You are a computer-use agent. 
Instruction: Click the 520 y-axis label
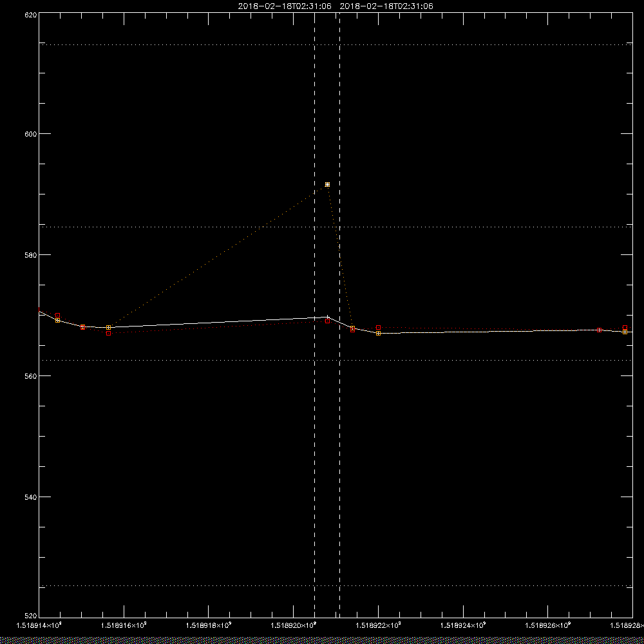click(x=31, y=616)
